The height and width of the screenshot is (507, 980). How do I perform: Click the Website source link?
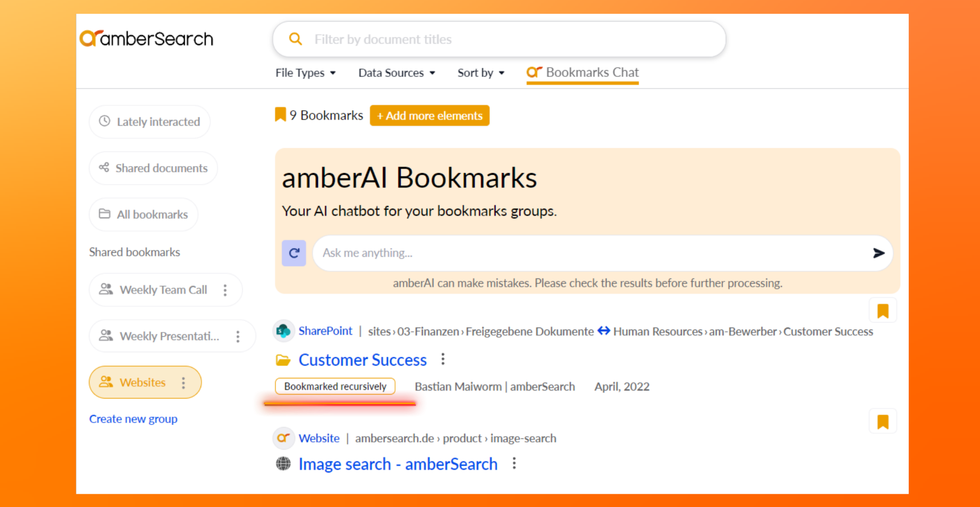[319, 438]
